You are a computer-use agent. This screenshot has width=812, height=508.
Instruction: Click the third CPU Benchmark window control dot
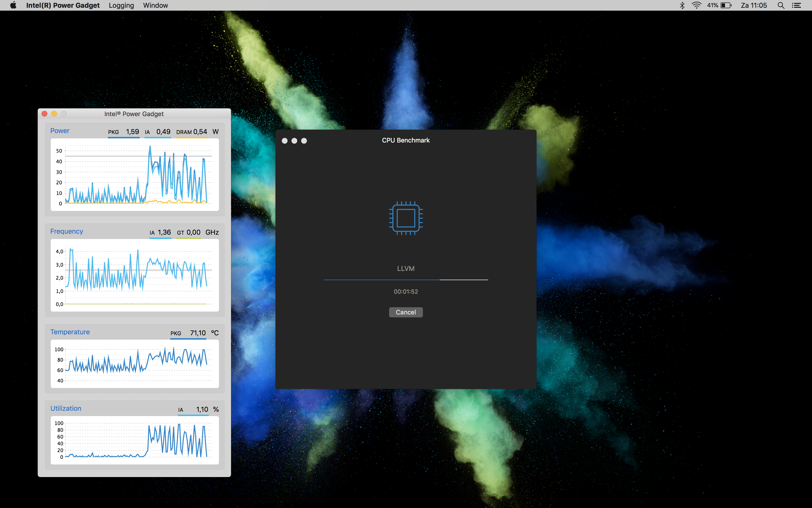click(x=304, y=141)
